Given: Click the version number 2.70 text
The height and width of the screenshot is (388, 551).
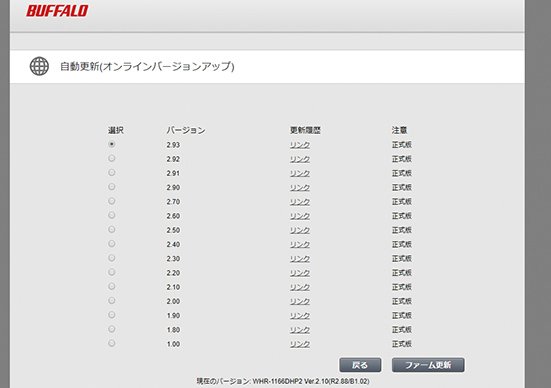Looking at the screenshot, I should pos(173,202).
